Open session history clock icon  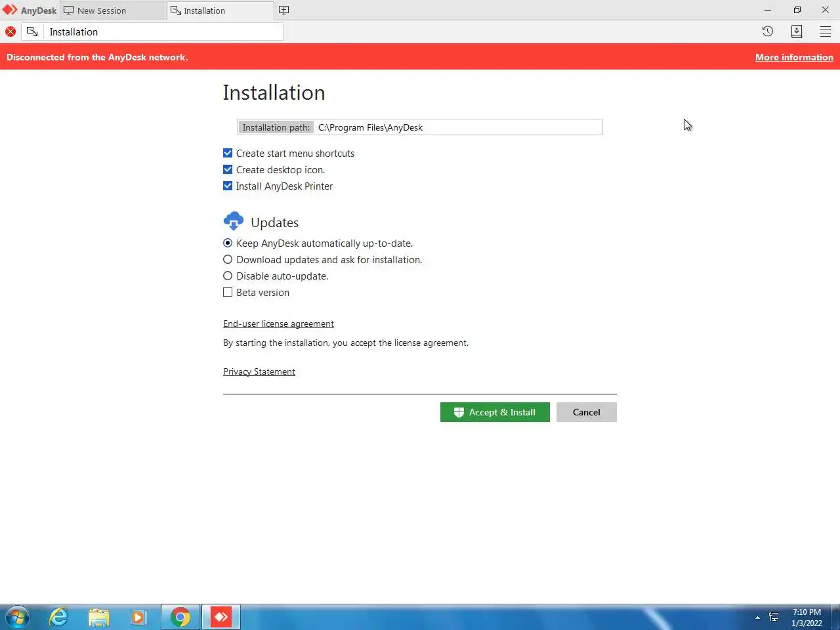[768, 31]
